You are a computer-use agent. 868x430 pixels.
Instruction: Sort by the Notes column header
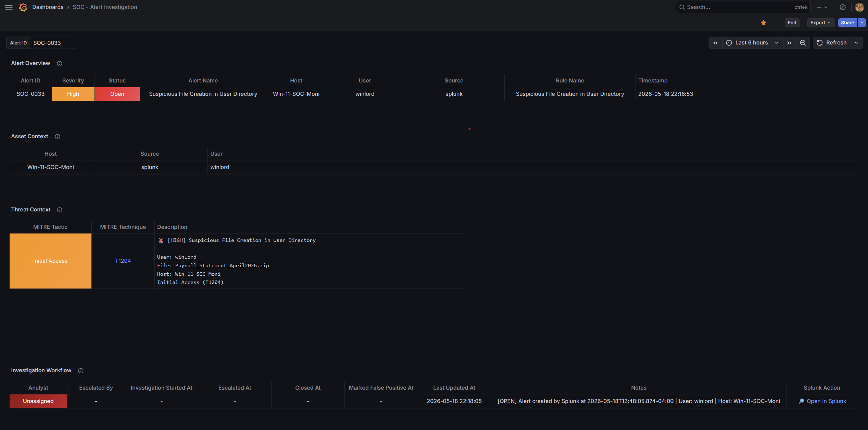(x=639, y=388)
